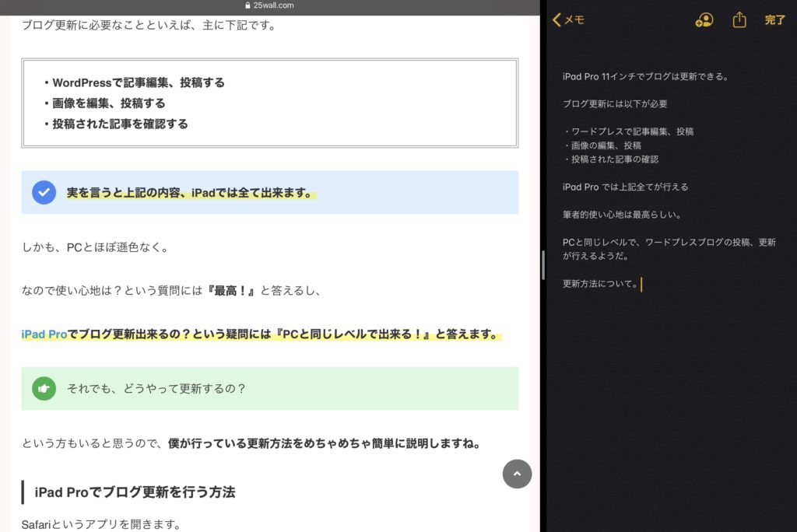This screenshot has height=532, width=797.
Task: Click the top line ブログ更新に必要なことといえば
Action: [x=149, y=25]
